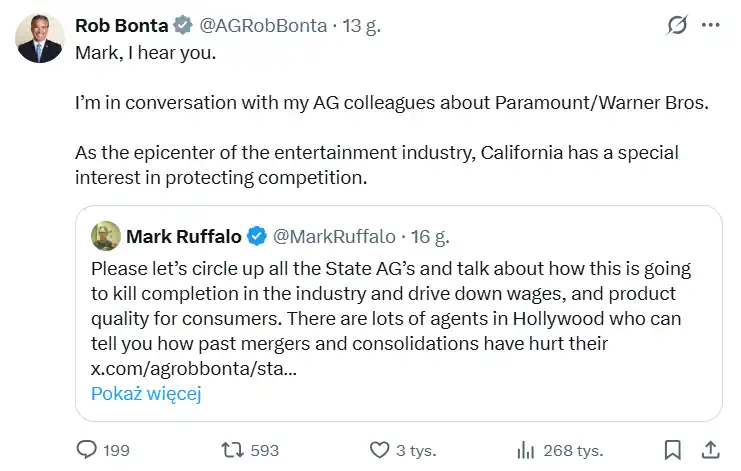Click Mark Ruffalo's small avatar
This screenshot has height=471, width=741.
(x=106, y=237)
